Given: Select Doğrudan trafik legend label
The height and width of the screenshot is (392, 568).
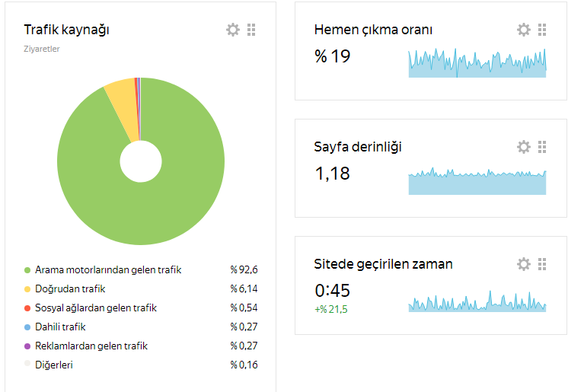Looking at the screenshot, I should [70, 289].
